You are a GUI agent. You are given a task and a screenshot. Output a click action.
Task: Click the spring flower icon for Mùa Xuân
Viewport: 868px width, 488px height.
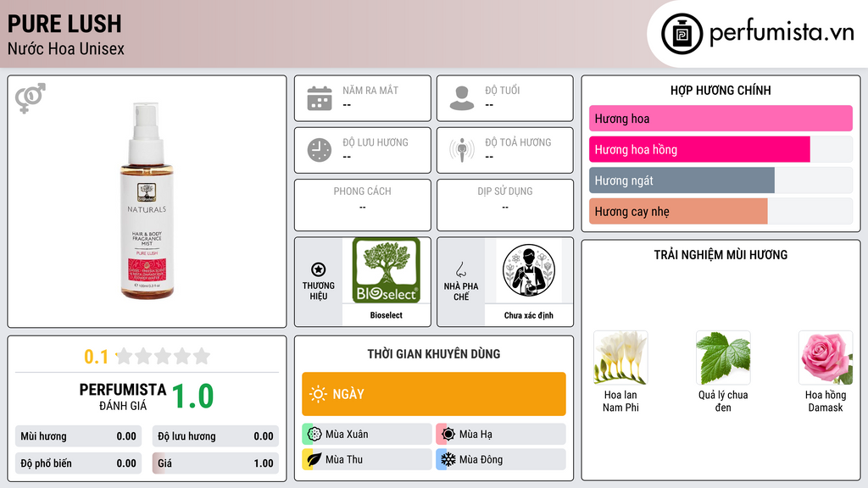[314, 435]
